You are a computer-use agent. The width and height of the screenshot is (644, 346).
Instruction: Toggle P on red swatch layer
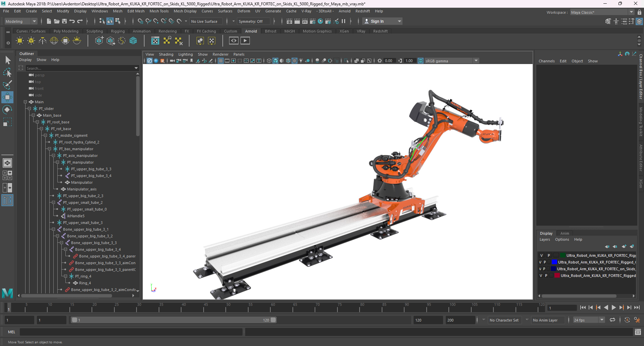546,276
